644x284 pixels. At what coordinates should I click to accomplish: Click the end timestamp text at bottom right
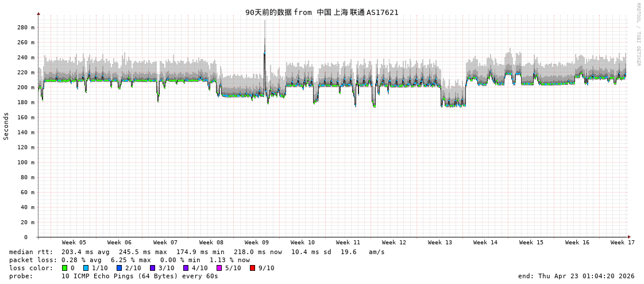point(576,276)
